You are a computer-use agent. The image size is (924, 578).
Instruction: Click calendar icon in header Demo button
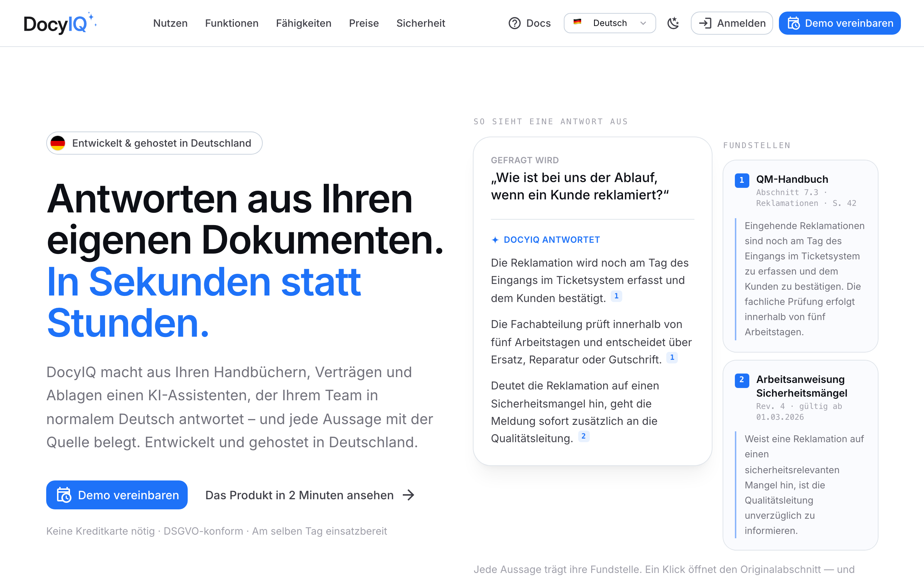(793, 23)
